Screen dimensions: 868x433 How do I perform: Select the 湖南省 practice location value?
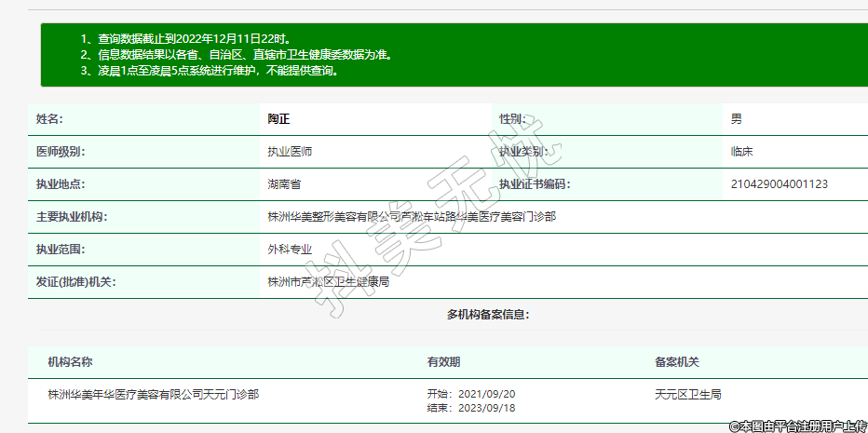(x=284, y=184)
